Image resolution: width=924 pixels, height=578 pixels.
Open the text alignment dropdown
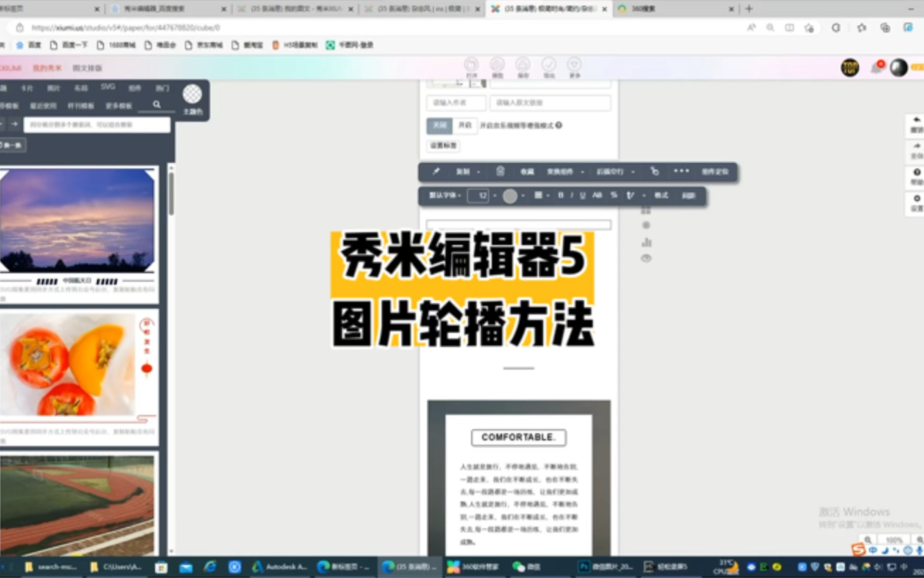[541, 195]
